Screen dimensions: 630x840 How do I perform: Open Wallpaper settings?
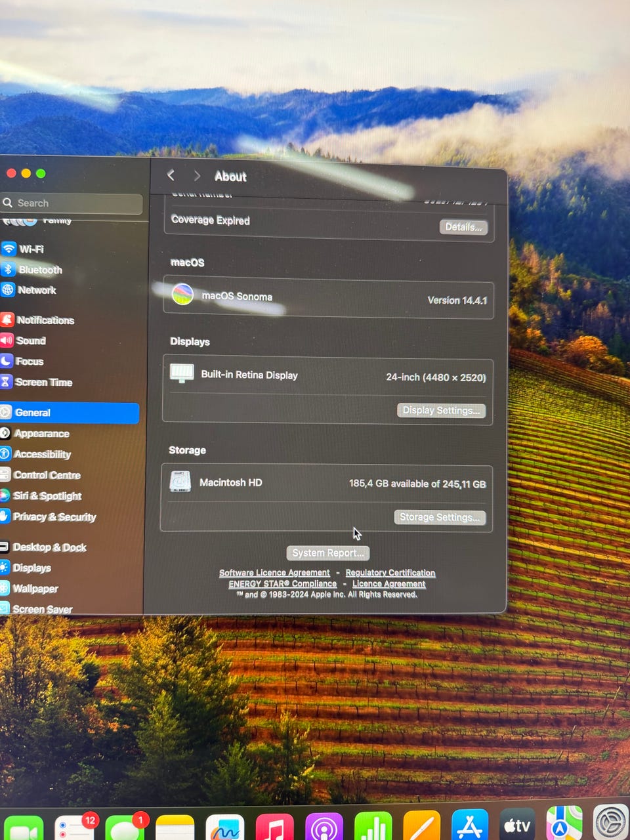coord(30,589)
